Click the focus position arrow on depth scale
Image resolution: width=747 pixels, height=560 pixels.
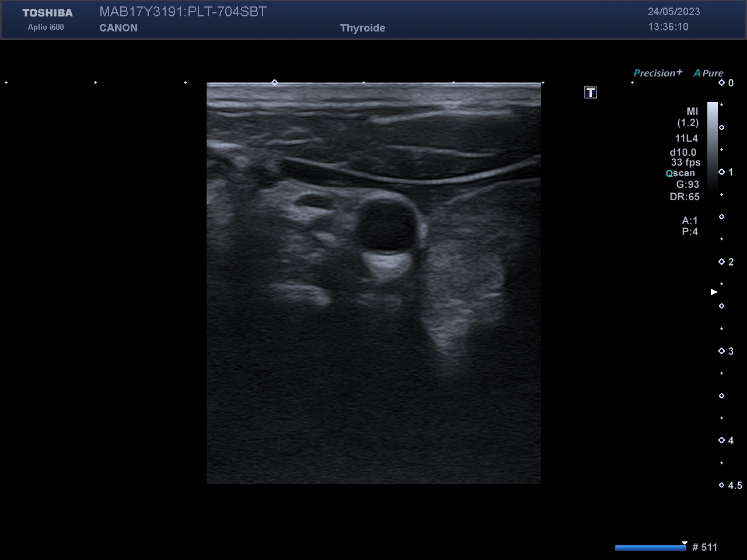[x=714, y=292]
